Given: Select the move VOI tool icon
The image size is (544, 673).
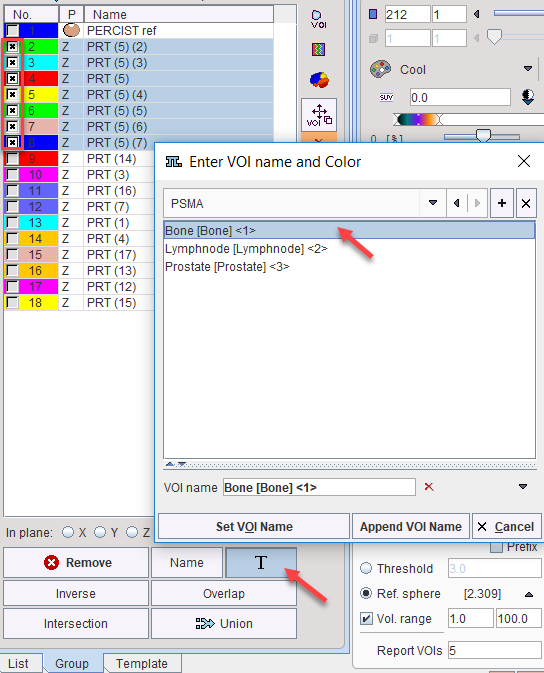Looking at the screenshot, I should click(x=319, y=115).
